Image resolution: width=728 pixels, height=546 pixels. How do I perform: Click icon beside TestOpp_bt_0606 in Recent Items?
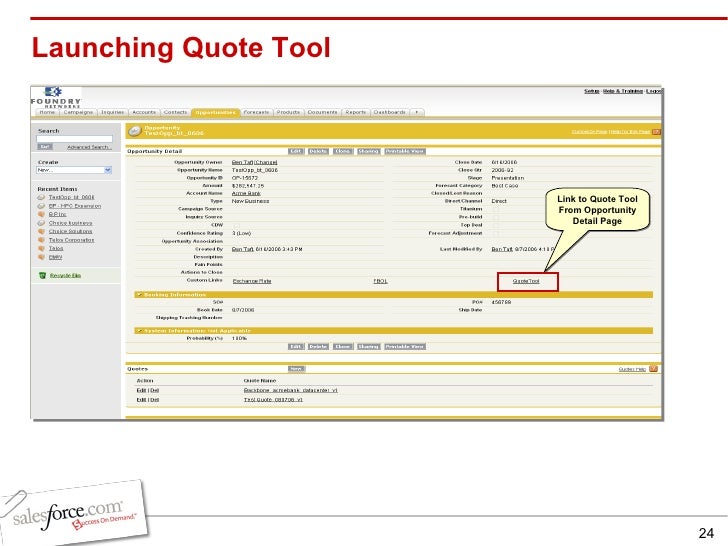click(x=41, y=197)
